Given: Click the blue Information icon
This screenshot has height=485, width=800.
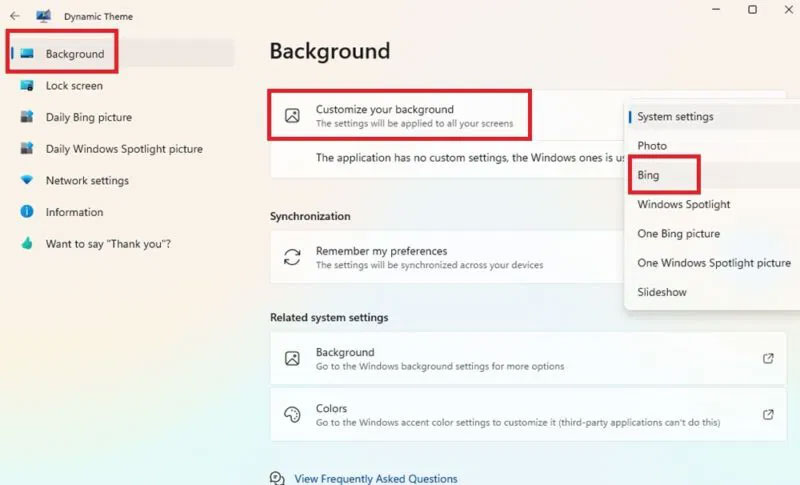Looking at the screenshot, I should (x=27, y=212).
